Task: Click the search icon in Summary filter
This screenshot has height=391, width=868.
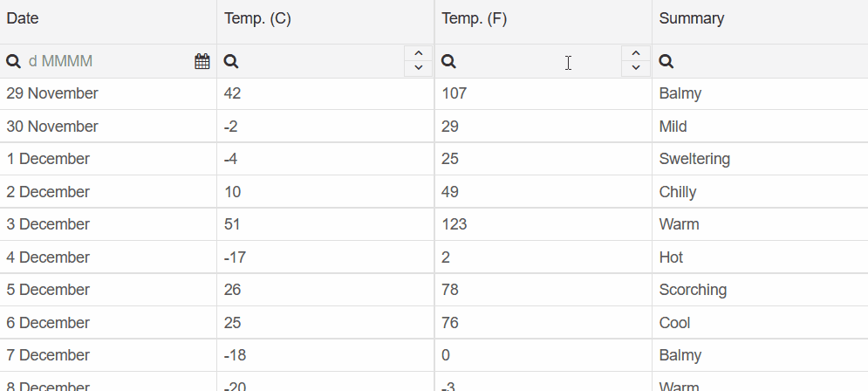Action: (666, 61)
